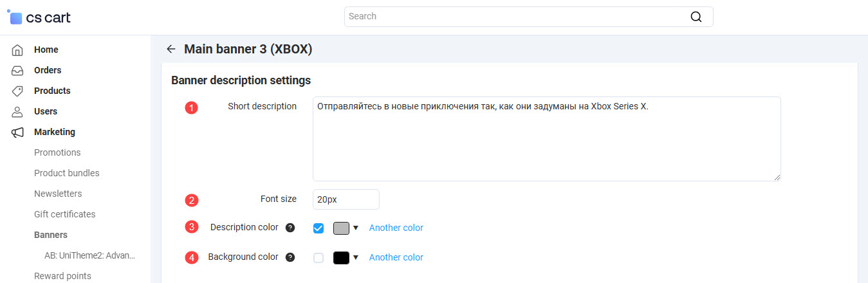Open AB: UniTheme2 Advanced banners item
Viewport: 868px width, 283px height.
[x=90, y=255]
